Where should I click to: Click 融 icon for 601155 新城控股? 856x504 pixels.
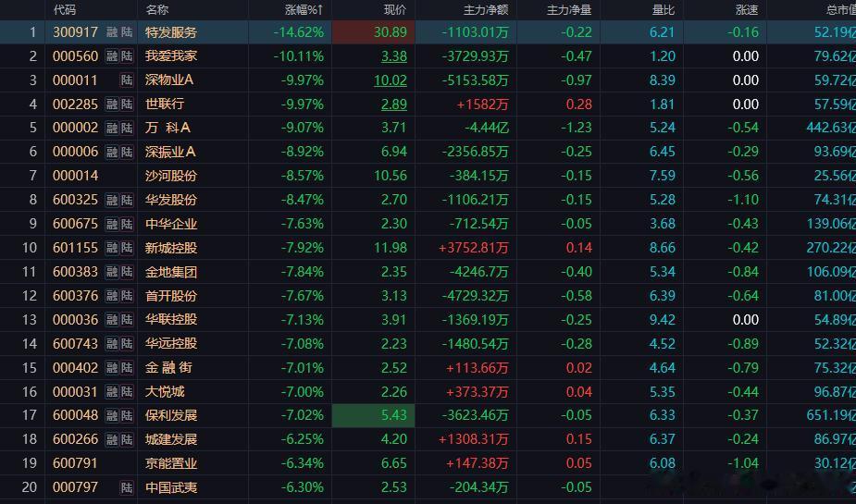[x=112, y=248]
